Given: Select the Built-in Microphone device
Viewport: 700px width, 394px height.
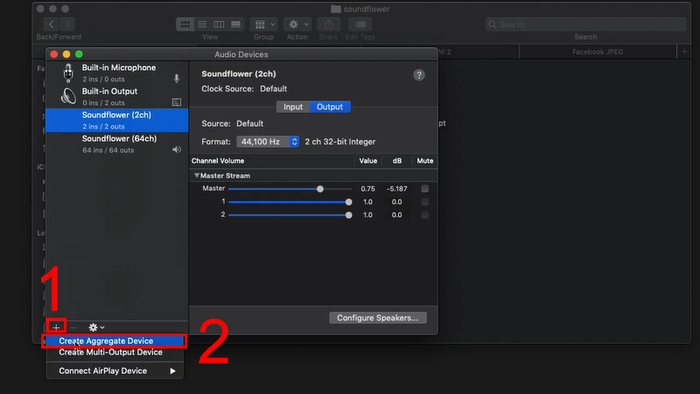Looking at the screenshot, I should click(117, 73).
